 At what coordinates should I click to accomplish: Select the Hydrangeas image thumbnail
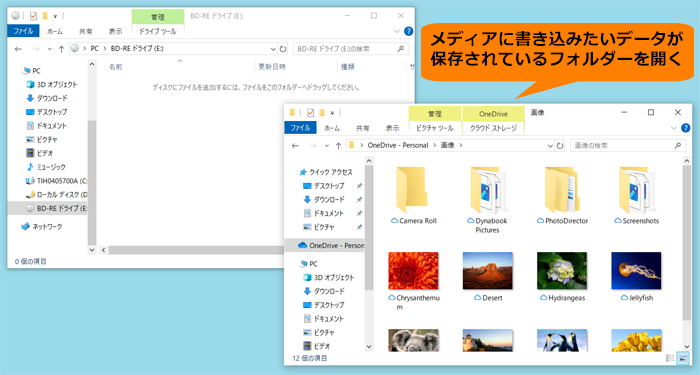562,271
